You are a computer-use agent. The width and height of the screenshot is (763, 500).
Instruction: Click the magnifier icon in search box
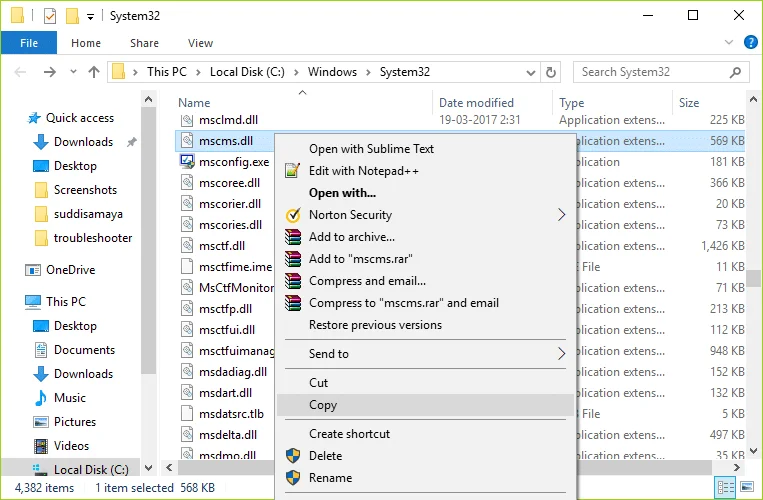click(x=735, y=72)
